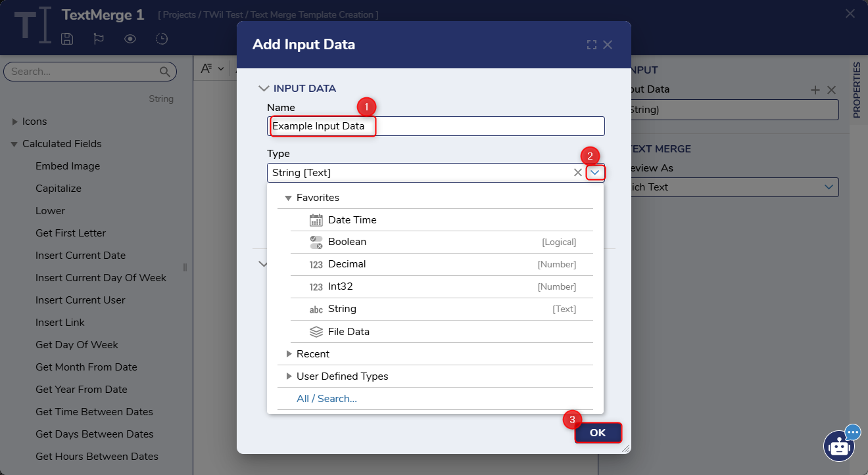Open the Type dropdown arrow

(x=595, y=173)
